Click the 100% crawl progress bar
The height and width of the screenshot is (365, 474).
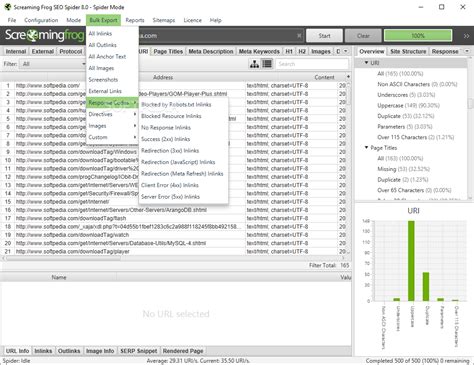418,36
